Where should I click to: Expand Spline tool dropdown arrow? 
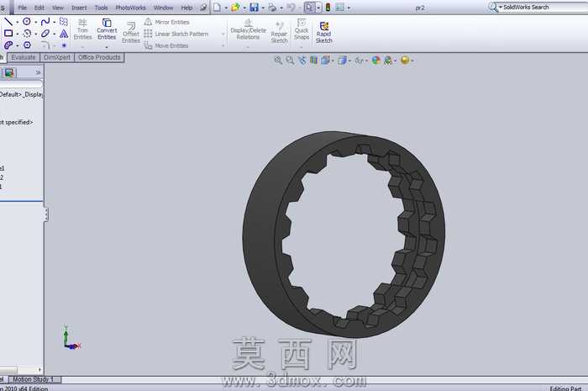coord(55,22)
